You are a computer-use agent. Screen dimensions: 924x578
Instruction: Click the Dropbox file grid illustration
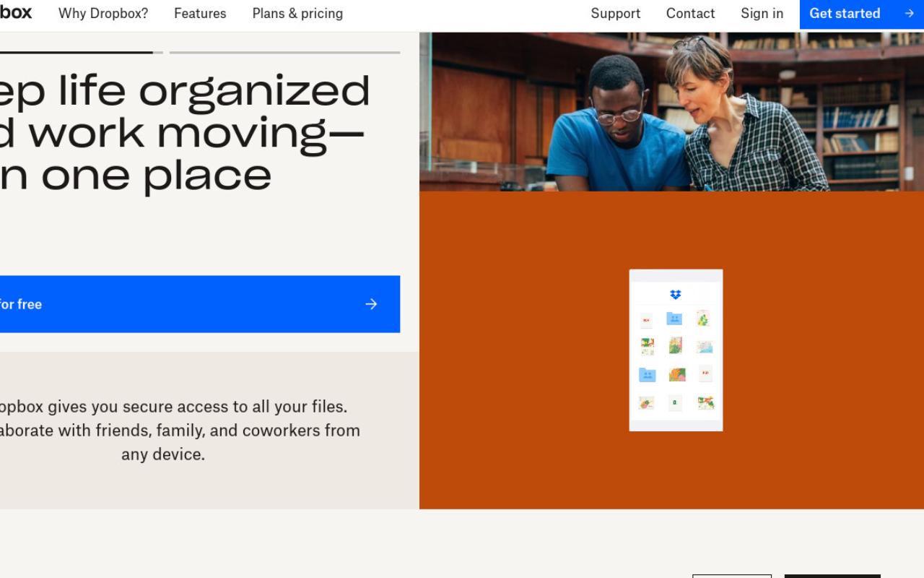(x=676, y=350)
